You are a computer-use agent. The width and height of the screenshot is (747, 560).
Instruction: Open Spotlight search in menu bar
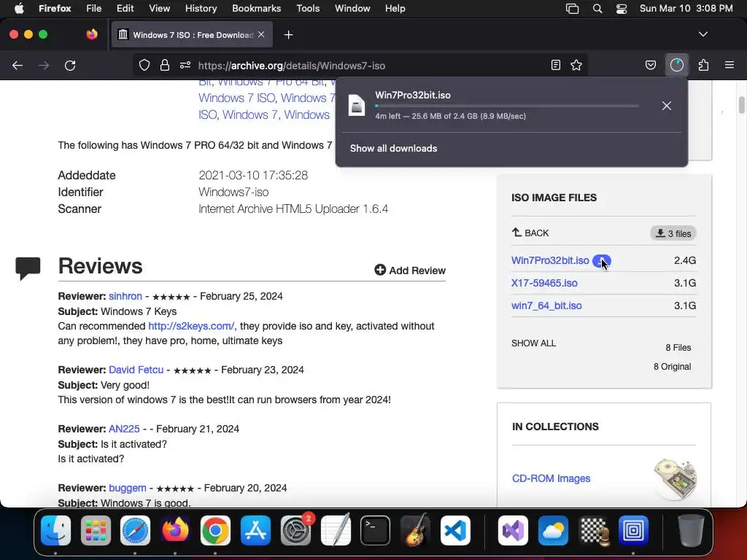click(597, 9)
